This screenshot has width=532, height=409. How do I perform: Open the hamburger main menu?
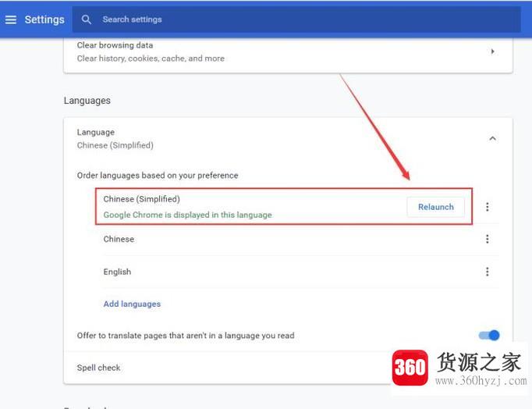pyautogui.click(x=11, y=20)
